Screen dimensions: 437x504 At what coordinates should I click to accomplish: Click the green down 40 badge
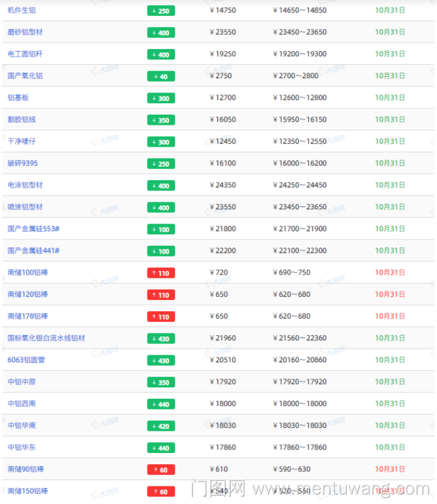point(161,76)
